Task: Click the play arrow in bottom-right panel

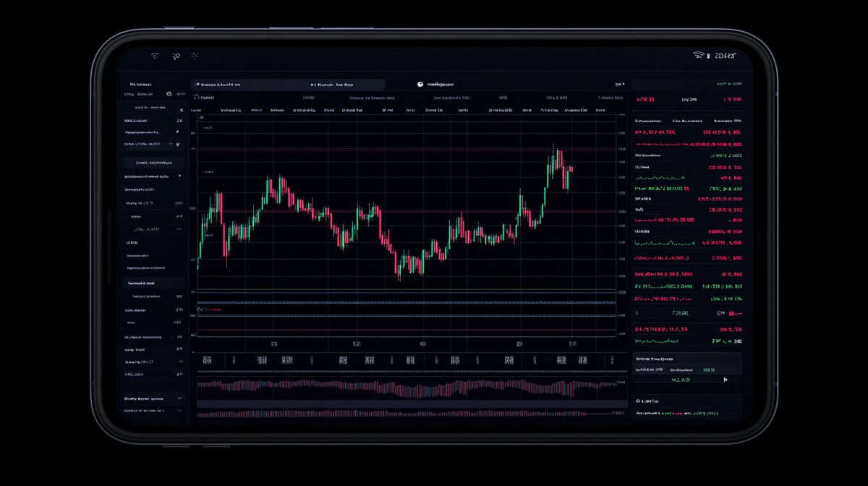Action: [726, 379]
